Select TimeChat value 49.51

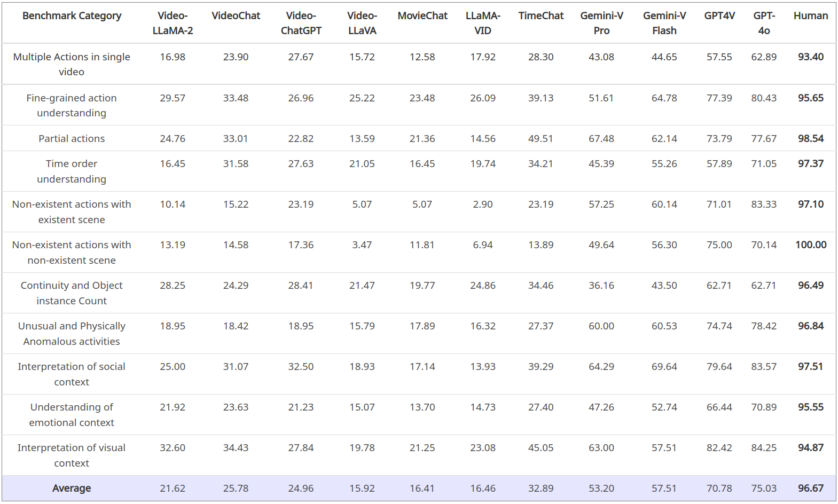pyautogui.click(x=541, y=139)
